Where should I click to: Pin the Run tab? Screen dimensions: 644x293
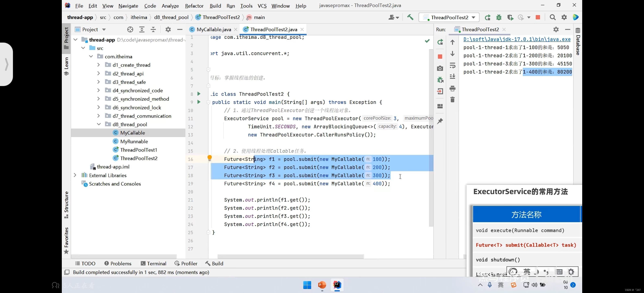click(x=440, y=121)
